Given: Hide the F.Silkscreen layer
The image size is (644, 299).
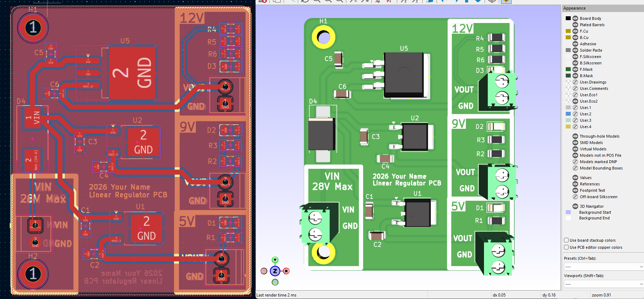Looking at the screenshot, I should point(575,57).
